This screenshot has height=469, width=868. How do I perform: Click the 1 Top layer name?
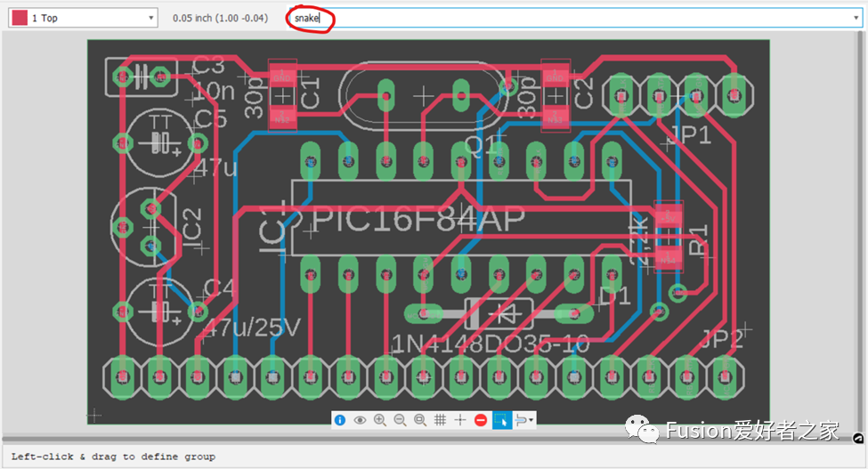coord(45,18)
